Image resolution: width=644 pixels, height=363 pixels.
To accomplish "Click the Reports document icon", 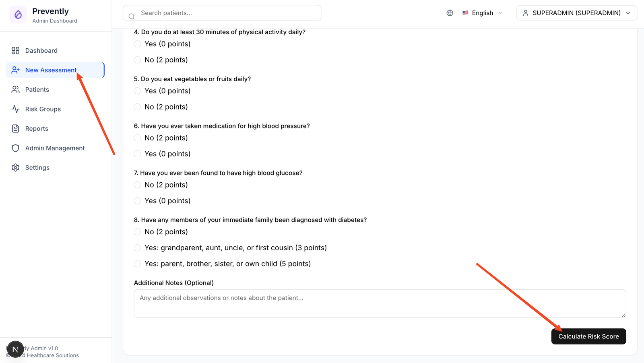I will [15, 129].
